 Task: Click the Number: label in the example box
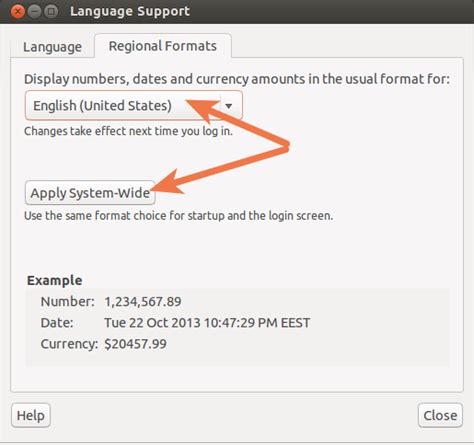coord(68,302)
